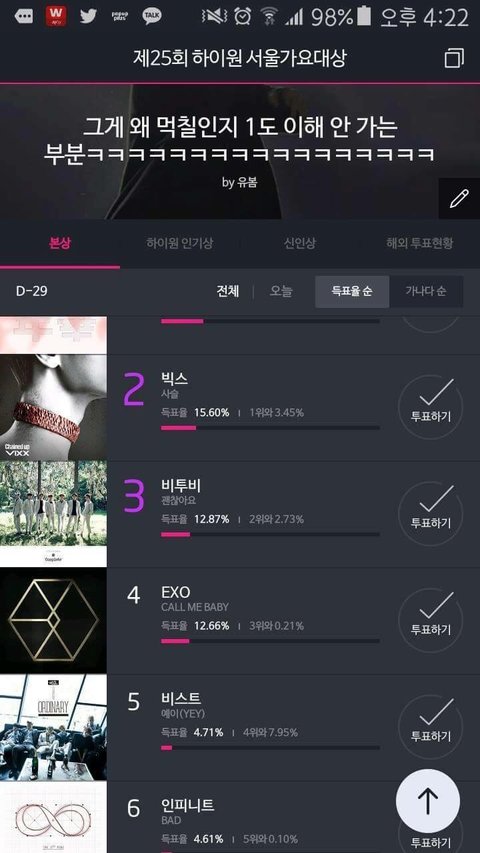Switch to the 하이원 인기상 tab
This screenshot has height=853, width=480.
(x=180, y=243)
